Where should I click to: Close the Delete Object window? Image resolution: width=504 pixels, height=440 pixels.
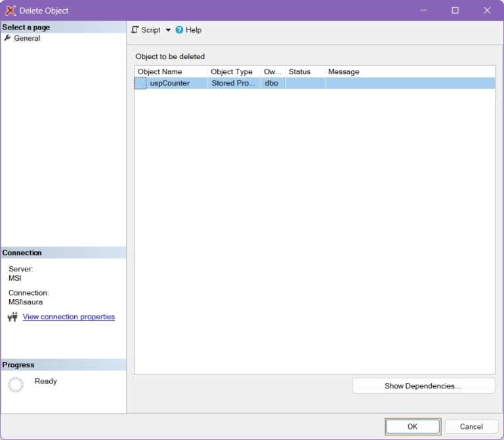tap(487, 10)
